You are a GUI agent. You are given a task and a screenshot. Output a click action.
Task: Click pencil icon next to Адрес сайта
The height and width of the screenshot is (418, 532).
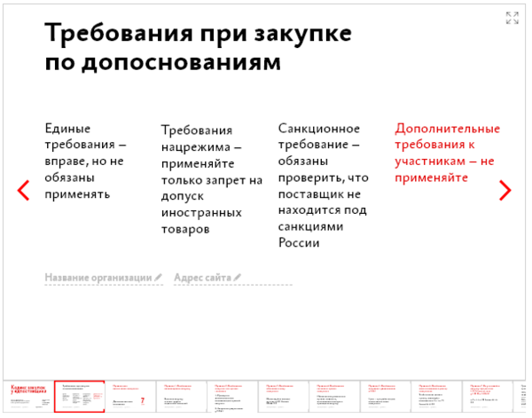pos(237,278)
